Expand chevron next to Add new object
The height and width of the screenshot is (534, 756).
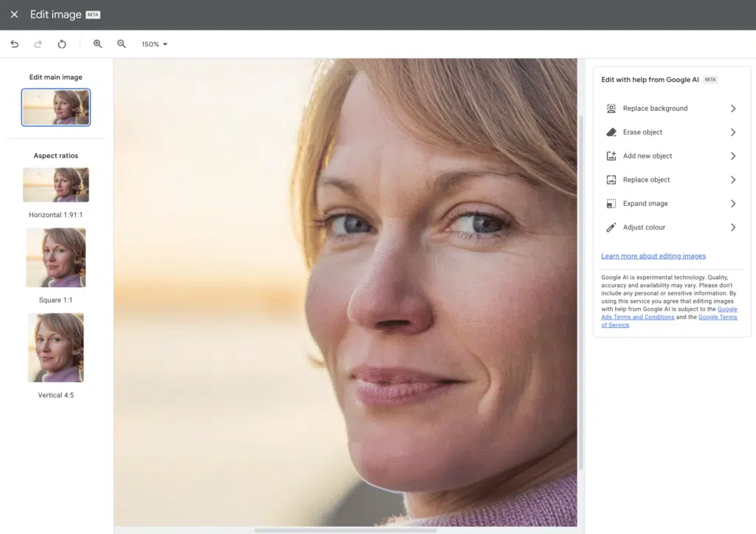click(733, 156)
